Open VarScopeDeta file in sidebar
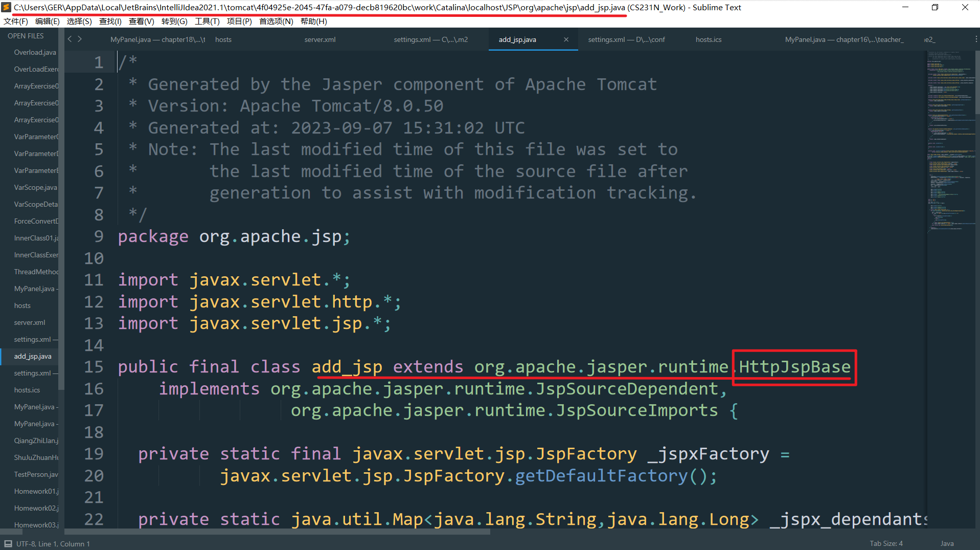980x550 pixels. [36, 204]
